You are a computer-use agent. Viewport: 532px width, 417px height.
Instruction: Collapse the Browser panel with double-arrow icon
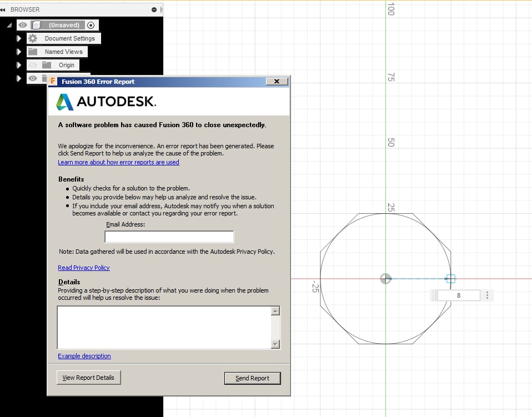tap(3, 10)
